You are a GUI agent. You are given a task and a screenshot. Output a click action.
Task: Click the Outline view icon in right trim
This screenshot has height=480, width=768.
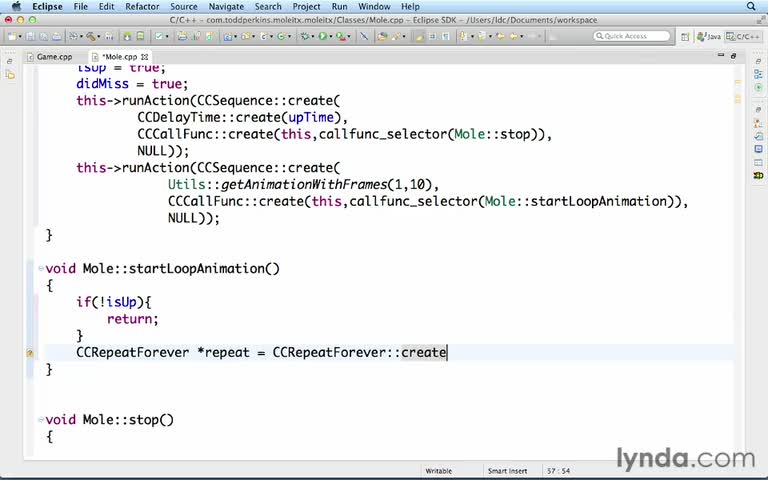click(x=758, y=74)
